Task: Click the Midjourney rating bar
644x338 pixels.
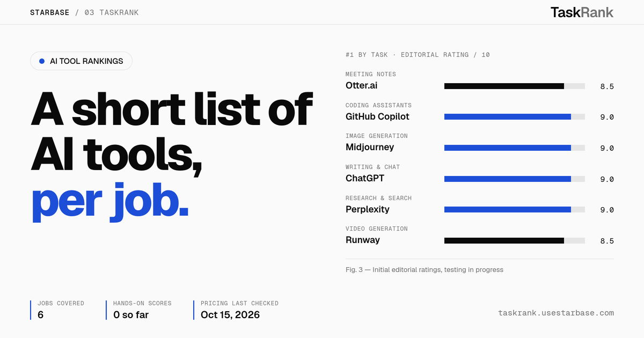Action: point(515,148)
